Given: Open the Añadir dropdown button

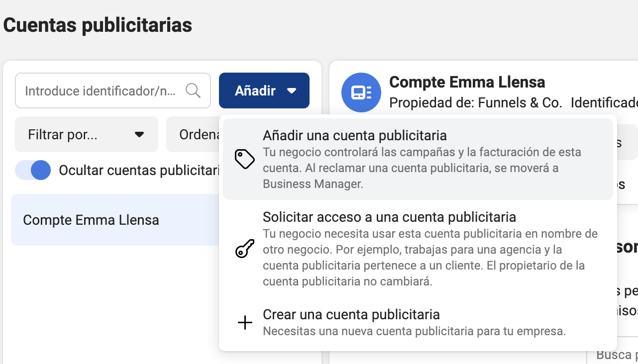Looking at the screenshot, I should coord(264,91).
